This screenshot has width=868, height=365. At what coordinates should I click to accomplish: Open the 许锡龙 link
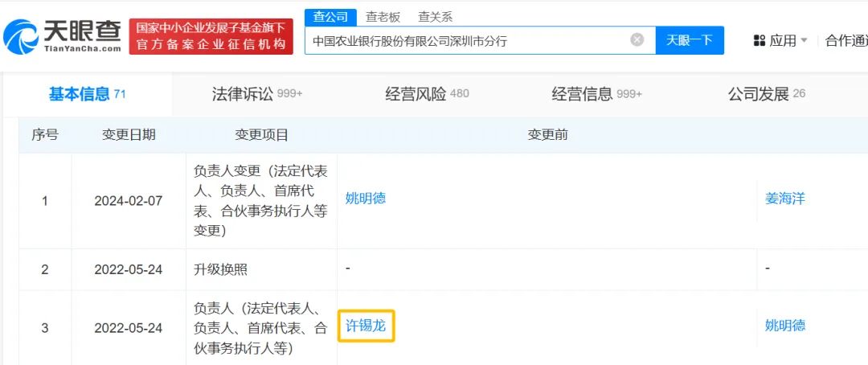[x=366, y=325]
